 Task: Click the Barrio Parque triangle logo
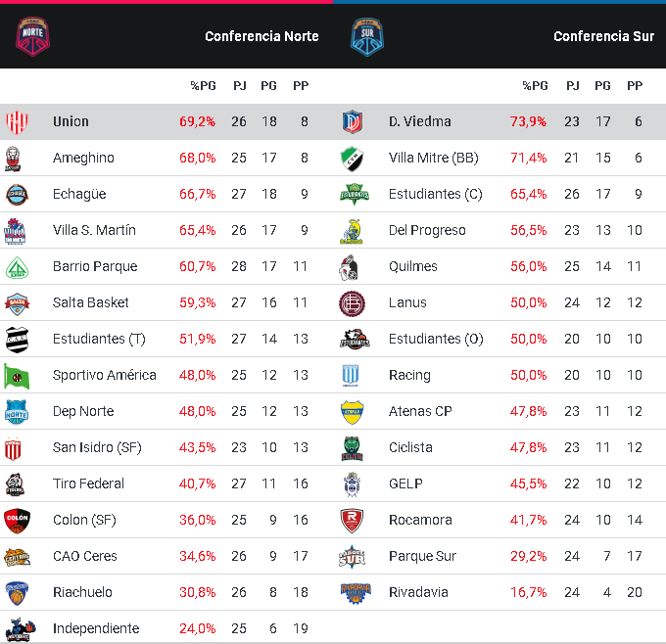pyautogui.click(x=17, y=267)
